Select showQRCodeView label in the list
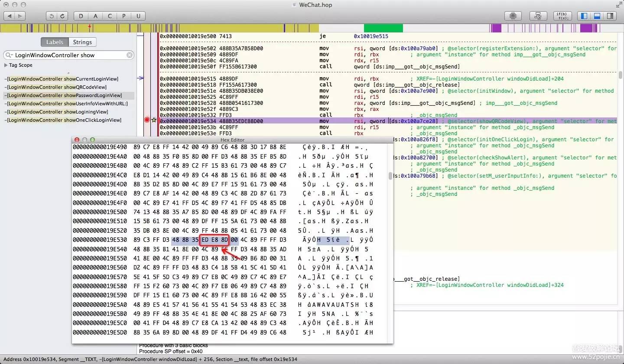The width and height of the screenshot is (624, 364). coord(56,87)
